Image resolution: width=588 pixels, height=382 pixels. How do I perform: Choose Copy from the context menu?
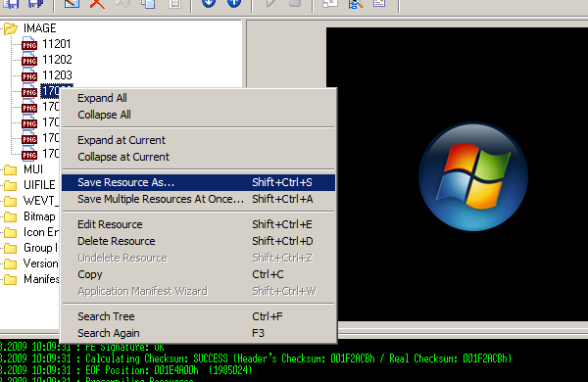point(198,274)
